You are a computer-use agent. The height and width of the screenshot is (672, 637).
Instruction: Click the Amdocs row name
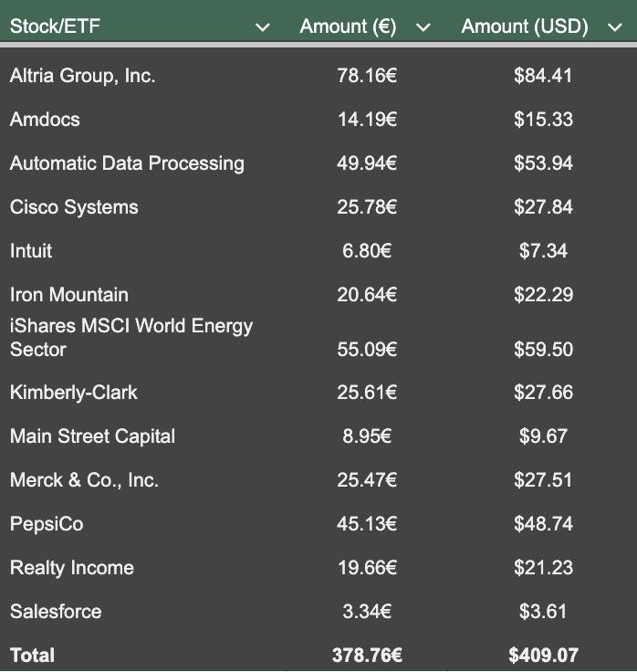click(x=45, y=120)
